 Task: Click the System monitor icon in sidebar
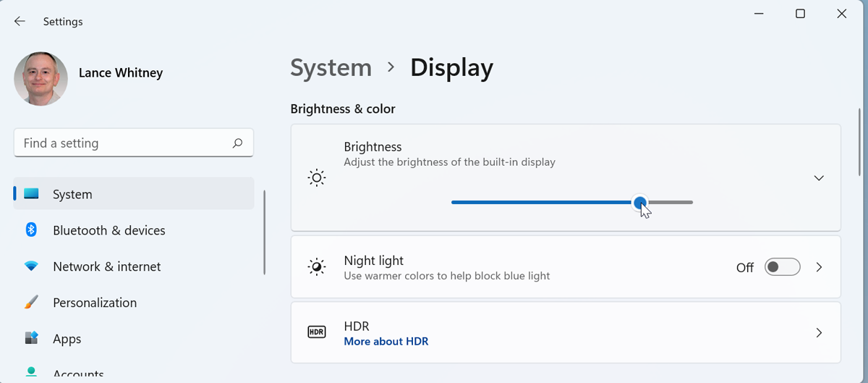31,194
